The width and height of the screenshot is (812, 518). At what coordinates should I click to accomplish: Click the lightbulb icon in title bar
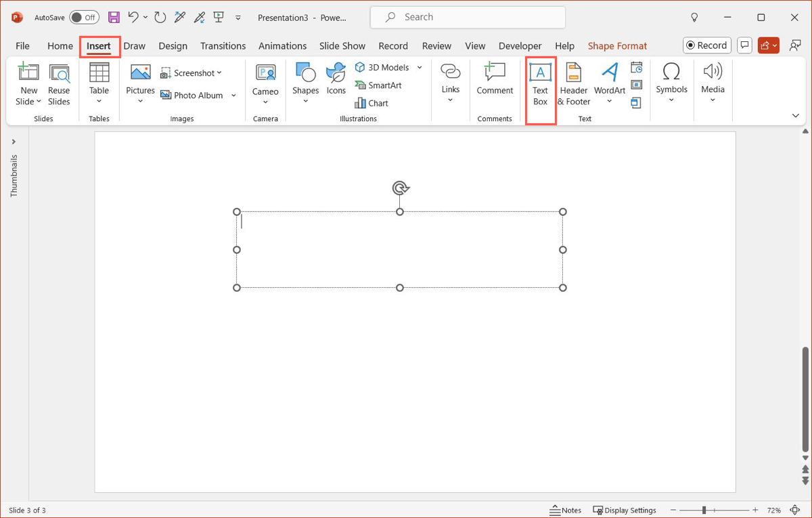[694, 18]
